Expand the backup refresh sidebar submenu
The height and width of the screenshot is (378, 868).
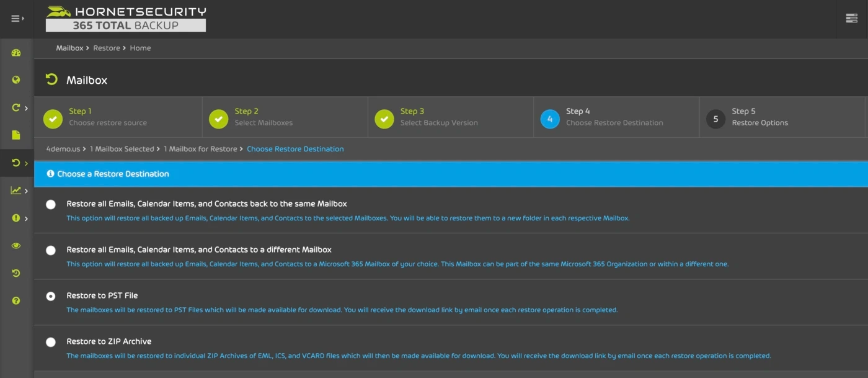[18, 108]
